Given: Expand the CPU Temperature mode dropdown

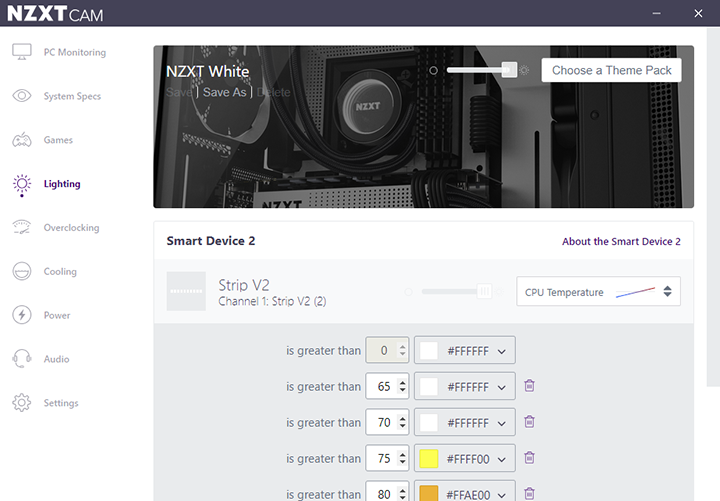Looking at the screenshot, I should click(598, 292).
